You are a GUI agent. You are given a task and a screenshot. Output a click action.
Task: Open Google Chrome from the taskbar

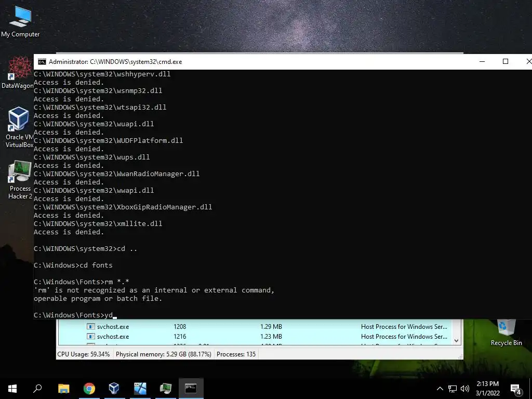[x=89, y=388]
